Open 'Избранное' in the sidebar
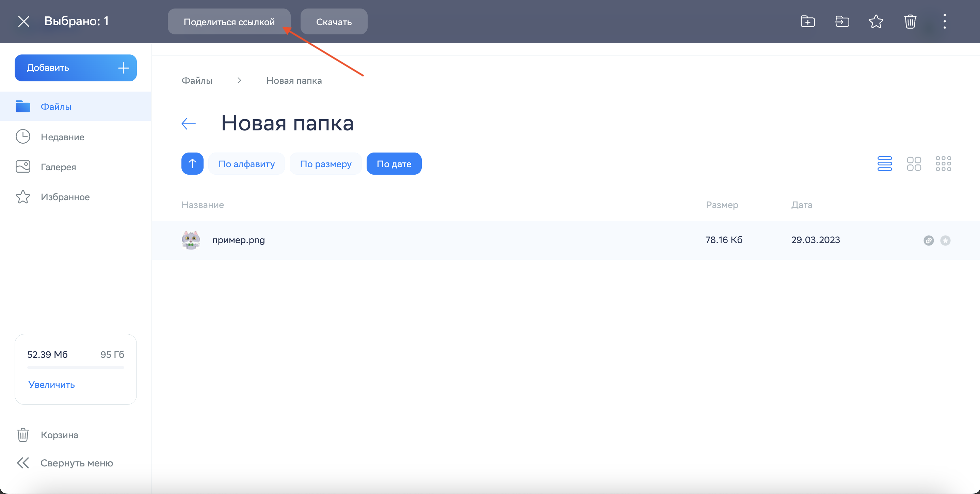 (x=76, y=197)
